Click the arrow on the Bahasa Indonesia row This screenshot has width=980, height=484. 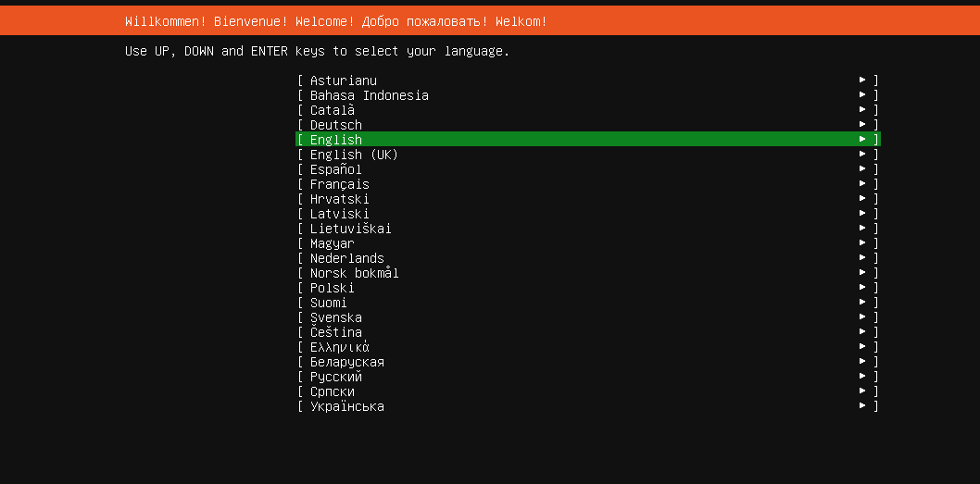point(862,94)
